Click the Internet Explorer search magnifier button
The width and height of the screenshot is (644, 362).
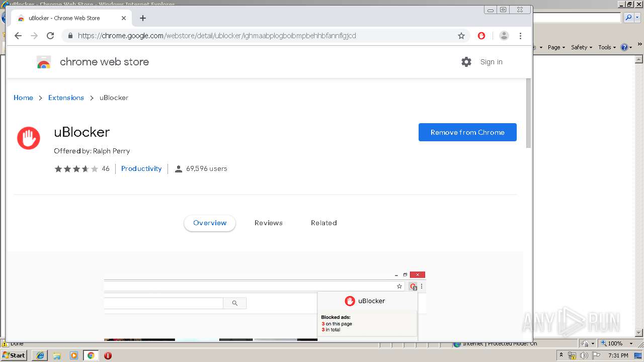[x=628, y=18]
